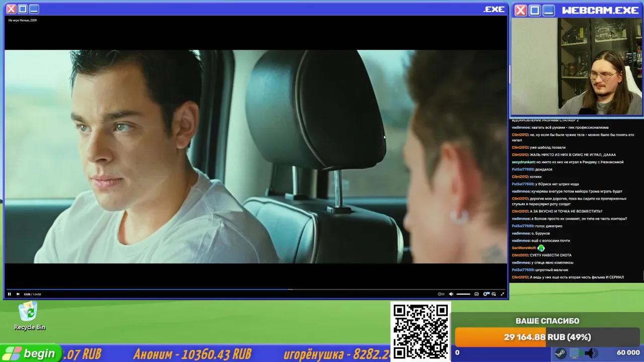The height and width of the screenshot is (362, 644).
Task: Click chat message 'СУЕТУ НАВЕСТИ ОХОТА'
Action: (x=550, y=255)
